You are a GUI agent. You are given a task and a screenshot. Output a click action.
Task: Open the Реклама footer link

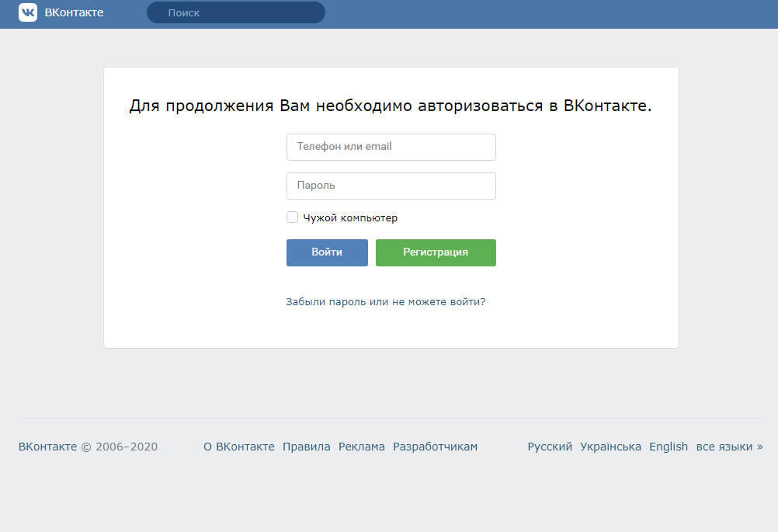tap(361, 447)
